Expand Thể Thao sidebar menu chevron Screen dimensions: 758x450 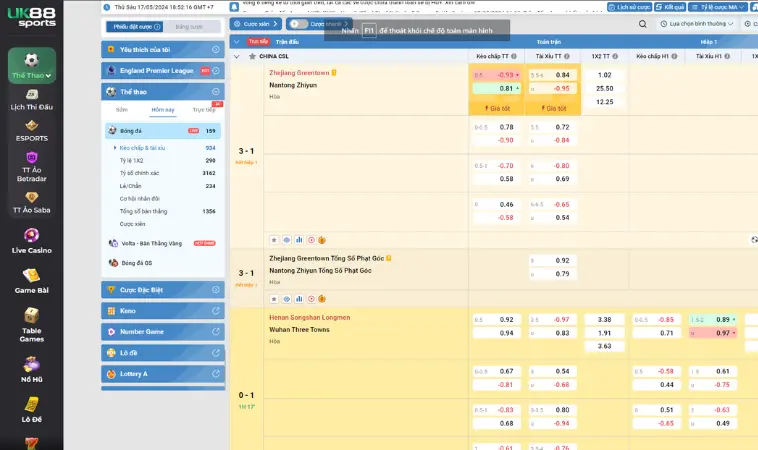click(x=49, y=76)
